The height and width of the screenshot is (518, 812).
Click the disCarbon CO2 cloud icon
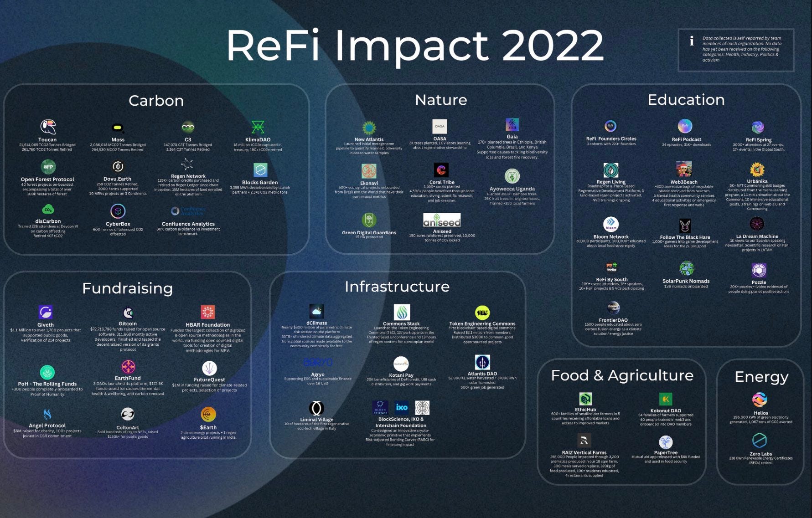(x=48, y=210)
